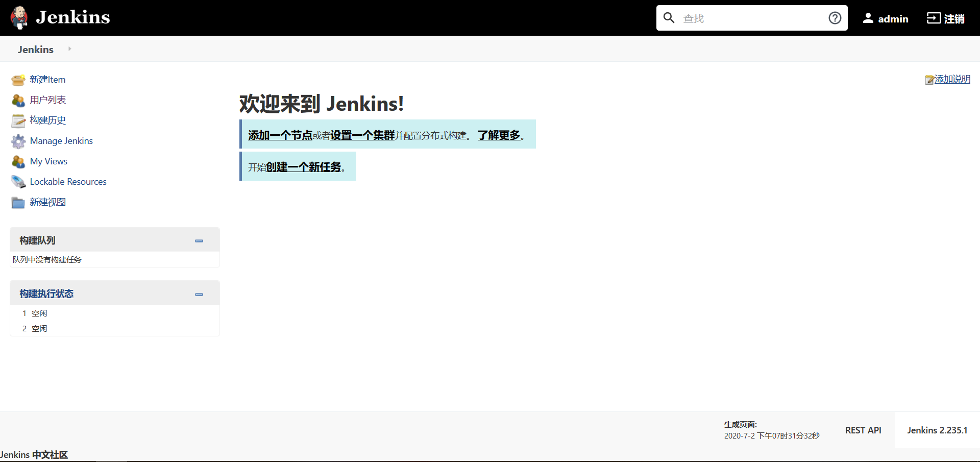Click the Jenkins breadcrumb item

tap(36, 50)
